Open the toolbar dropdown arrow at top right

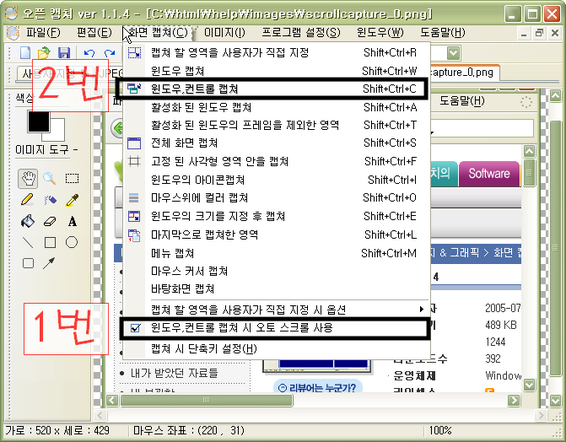(454, 53)
